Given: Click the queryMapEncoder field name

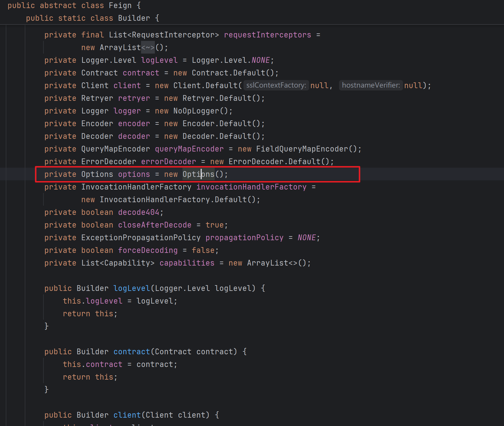Looking at the screenshot, I should coord(189,149).
